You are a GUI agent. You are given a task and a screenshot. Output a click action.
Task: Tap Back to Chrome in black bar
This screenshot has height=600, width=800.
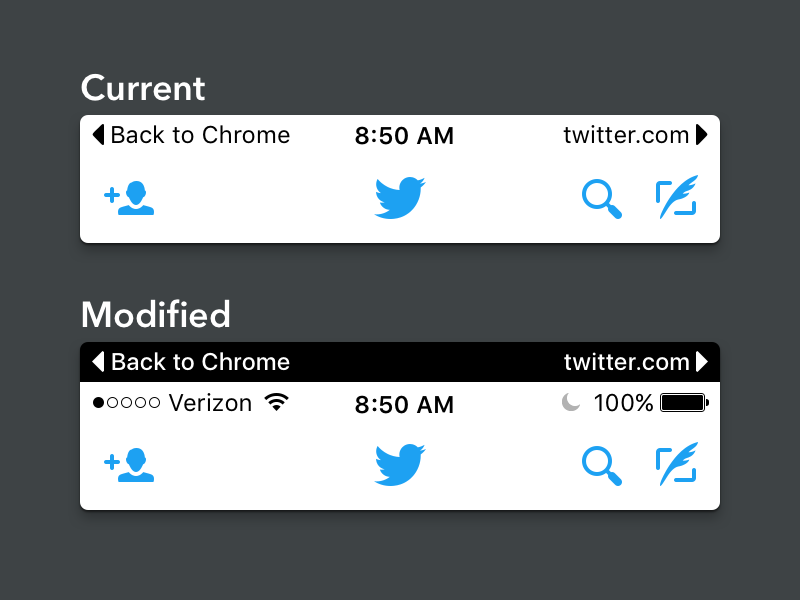(191, 362)
